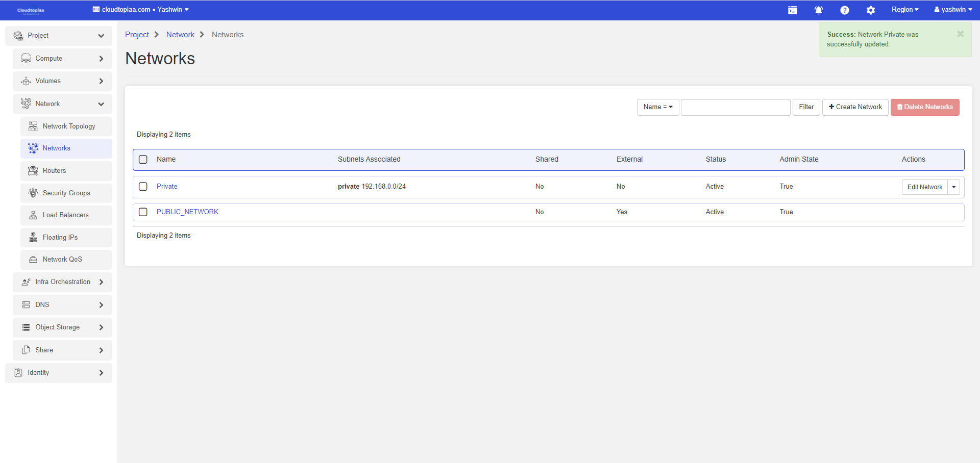Toggle the select-all networks checkbox
Viewport: 980px width, 463px height.
(x=143, y=160)
